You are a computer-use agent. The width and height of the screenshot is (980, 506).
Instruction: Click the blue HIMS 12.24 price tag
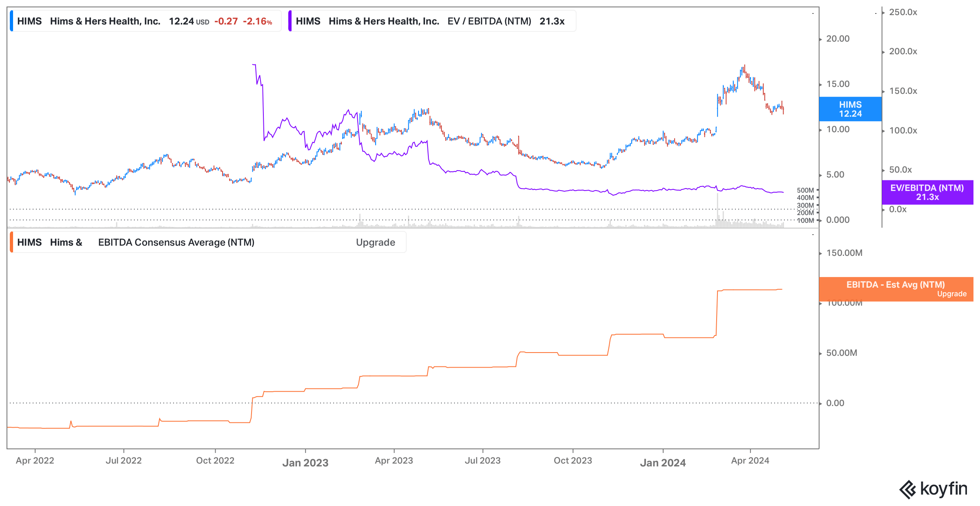[850, 109]
